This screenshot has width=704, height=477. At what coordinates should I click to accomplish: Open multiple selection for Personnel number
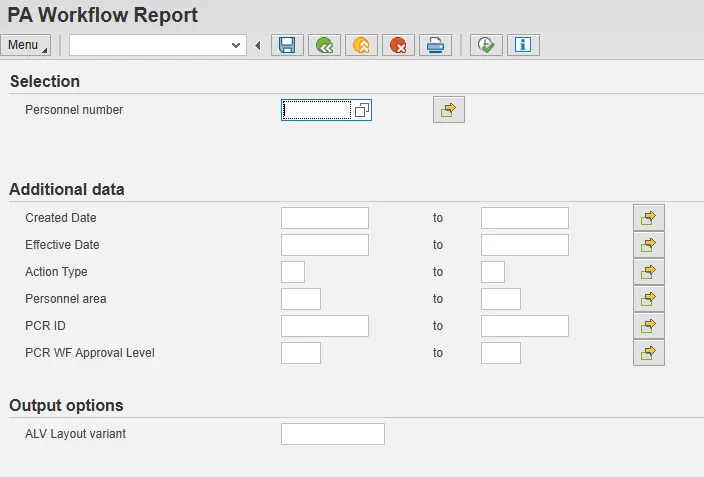point(448,110)
